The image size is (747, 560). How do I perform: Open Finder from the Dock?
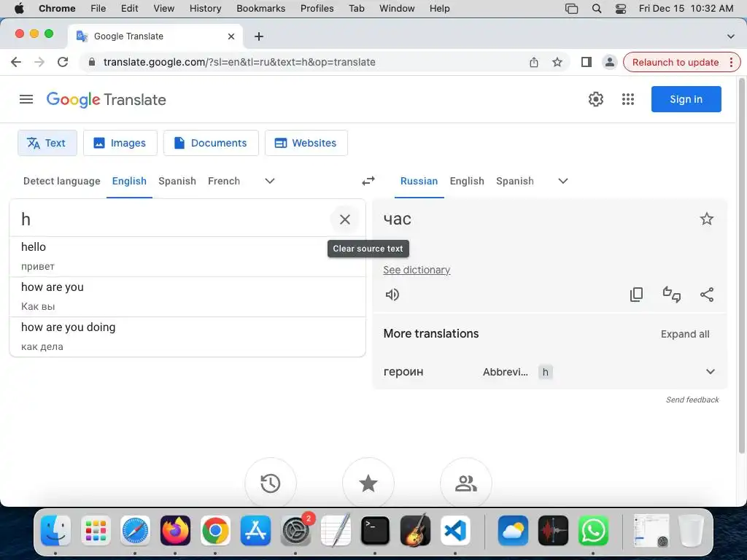(55, 531)
